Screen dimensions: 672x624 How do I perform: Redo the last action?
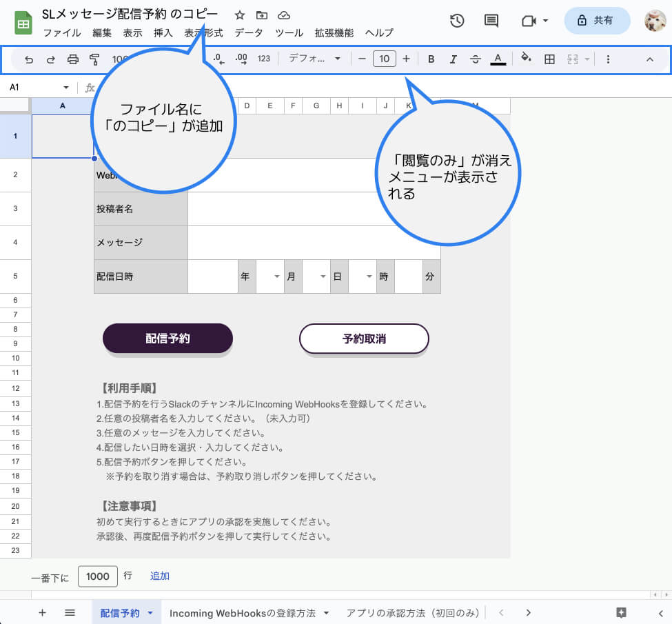click(50, 59)
